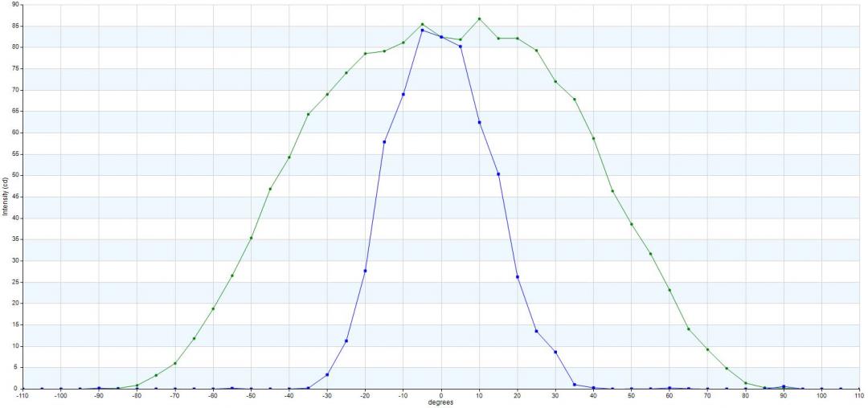
Task: Click green data point at 30 degrees
Action: [555, 81]
